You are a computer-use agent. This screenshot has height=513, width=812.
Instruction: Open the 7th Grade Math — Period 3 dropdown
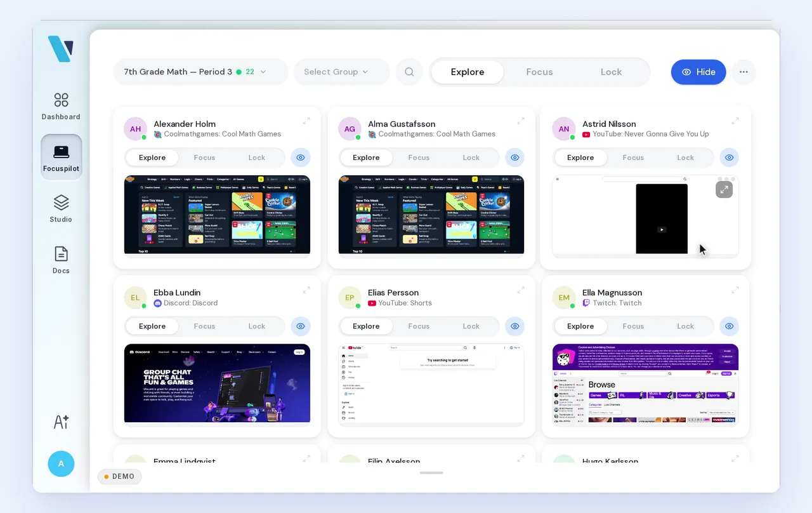tap(200, 72)
